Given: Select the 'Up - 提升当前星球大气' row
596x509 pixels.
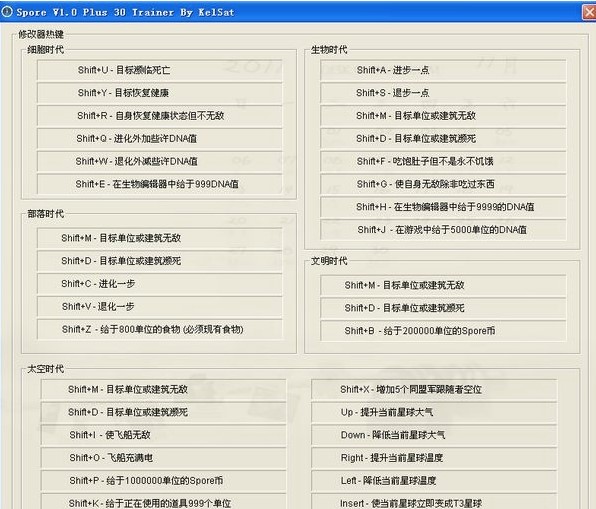Looking at the screenshot, I should tap(434, 412).
